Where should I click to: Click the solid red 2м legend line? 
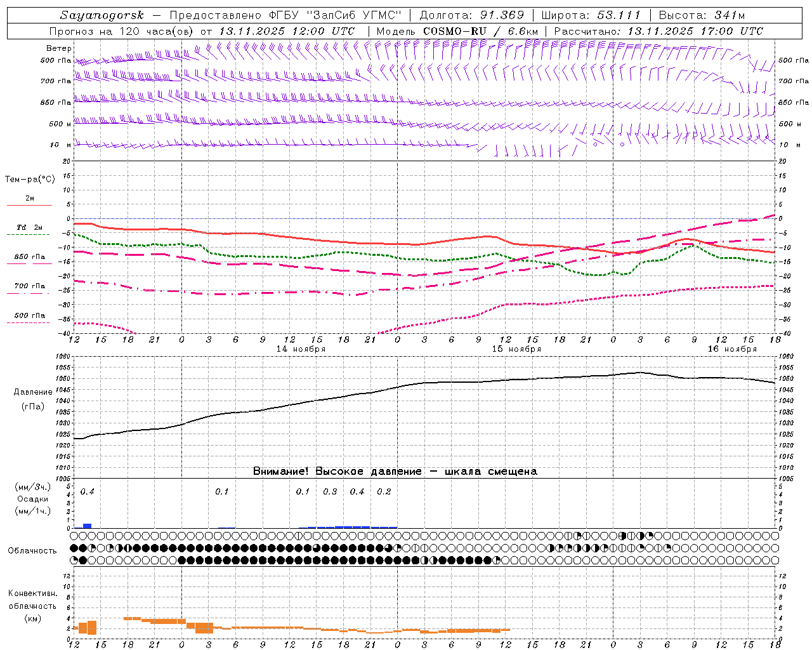tap(29, 205)
